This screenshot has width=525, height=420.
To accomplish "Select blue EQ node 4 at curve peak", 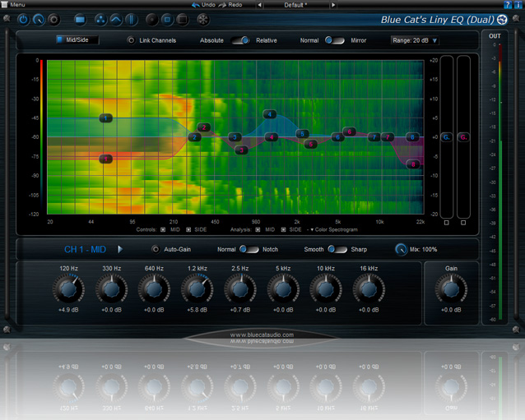I will (x=270, y=114).
